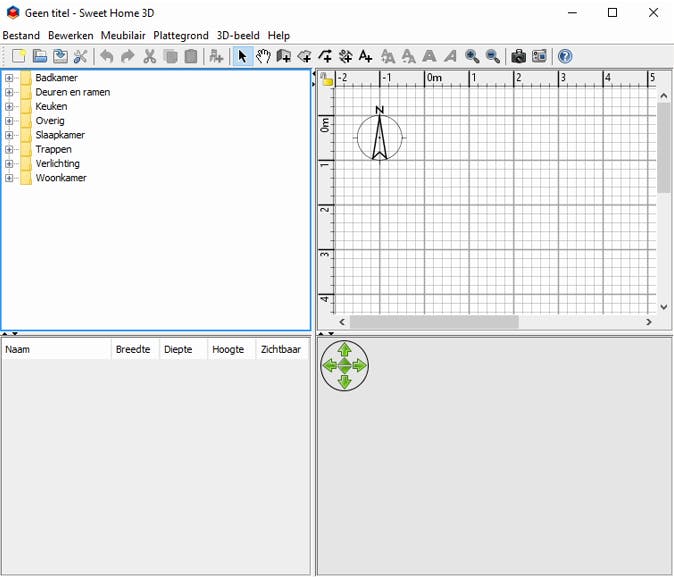Click the Preferences tools icon
The width and height of the screenshot is (674, 577).
click(x=80, y=57)
